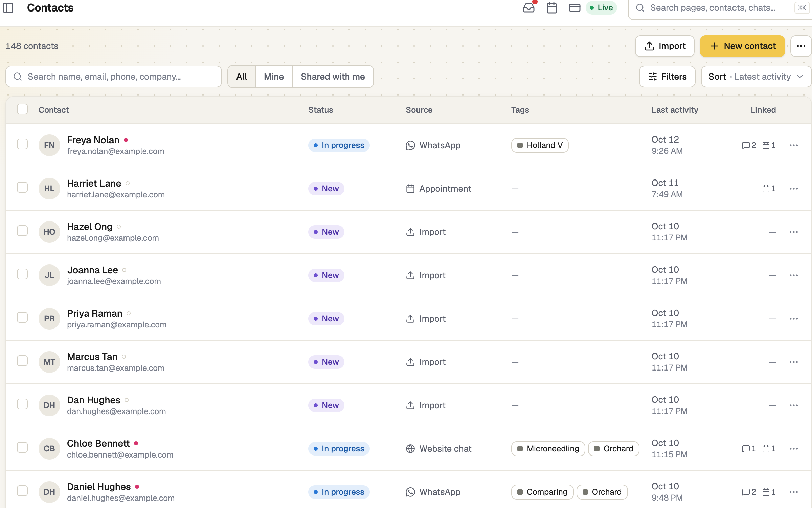Viewport: 812px width, 508px height.
Task: Click the Microneedling tag on Chloe Bennett
Action: (548, 449)
